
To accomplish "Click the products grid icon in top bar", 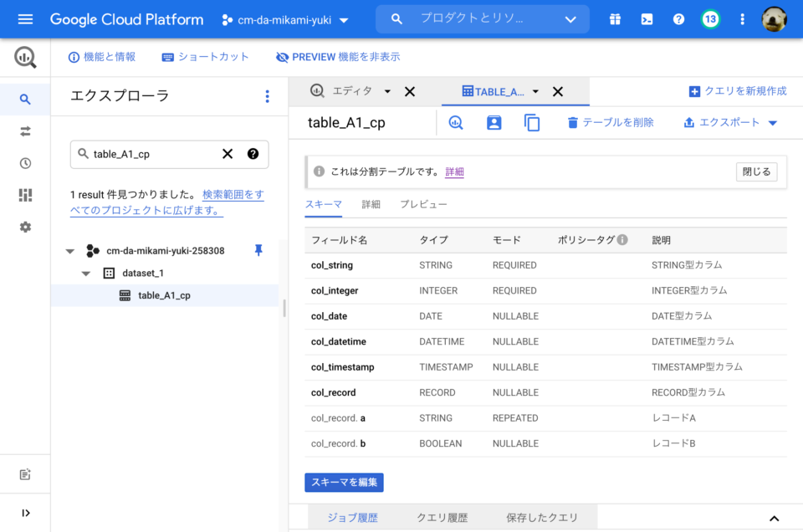I will 615,18.
